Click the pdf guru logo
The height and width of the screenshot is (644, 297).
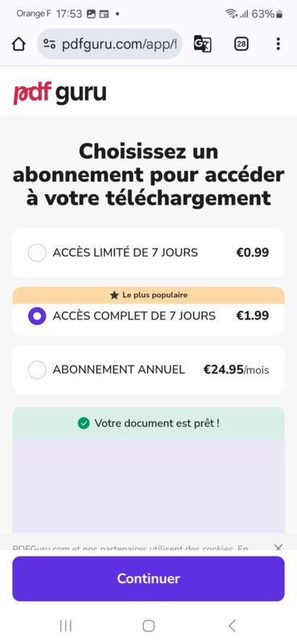(60, 93)
